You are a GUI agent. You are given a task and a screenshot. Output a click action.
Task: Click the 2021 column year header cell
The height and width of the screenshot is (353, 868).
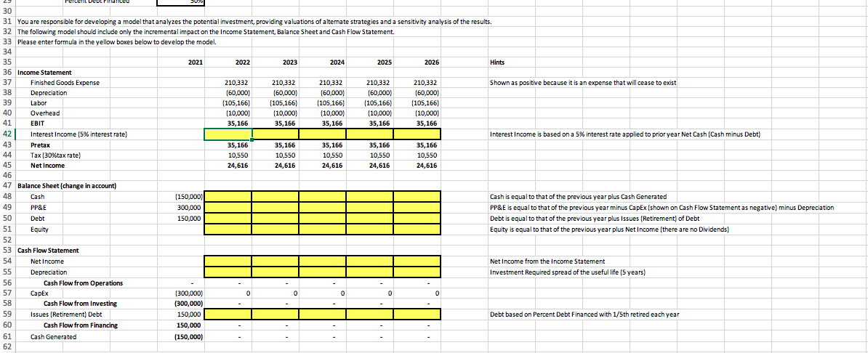coord(181,62)
